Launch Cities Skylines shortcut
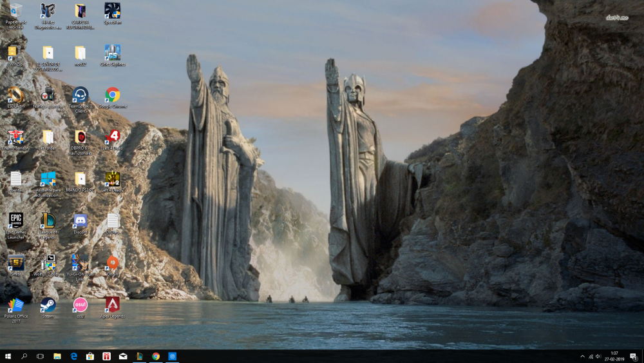644x363 pixels. [x=113, y=55]
